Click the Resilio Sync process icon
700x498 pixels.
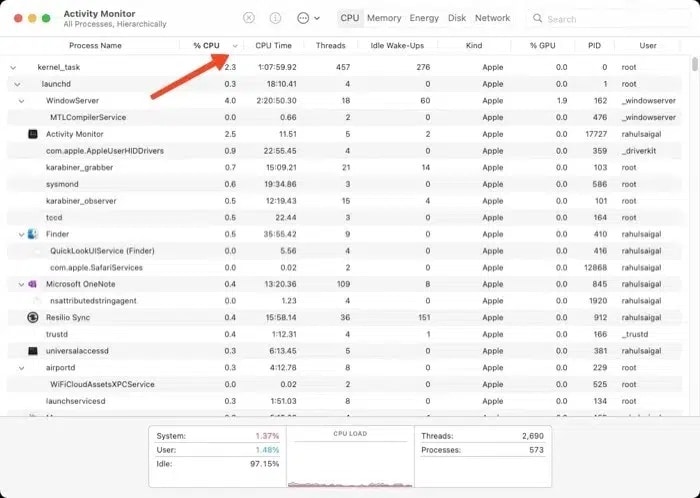coord(33,317)
